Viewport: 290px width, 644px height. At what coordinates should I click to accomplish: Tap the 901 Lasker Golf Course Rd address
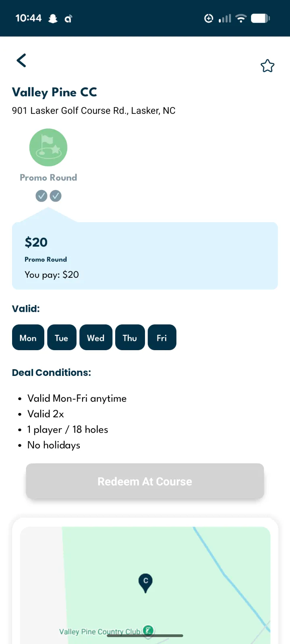[x=93, y=111]
